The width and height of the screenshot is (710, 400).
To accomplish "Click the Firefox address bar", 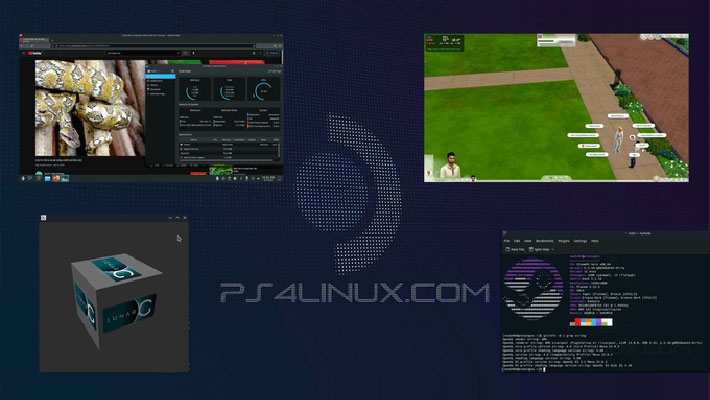I will 156,46.
